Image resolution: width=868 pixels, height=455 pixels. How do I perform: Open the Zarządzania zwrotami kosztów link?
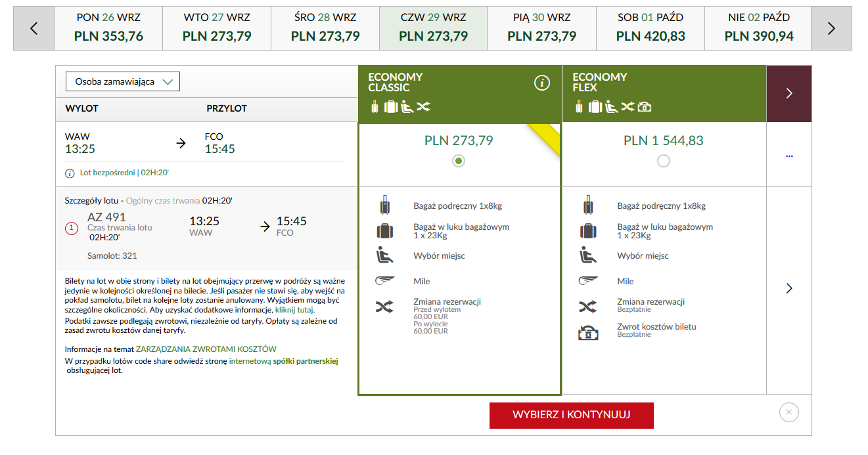tap(206, 349)
